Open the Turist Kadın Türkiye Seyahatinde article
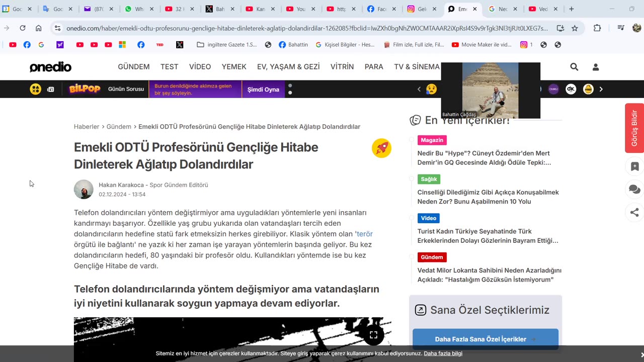 488,236
